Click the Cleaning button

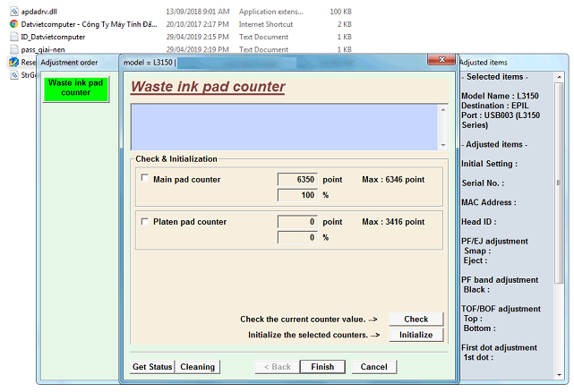pos(198,367)
